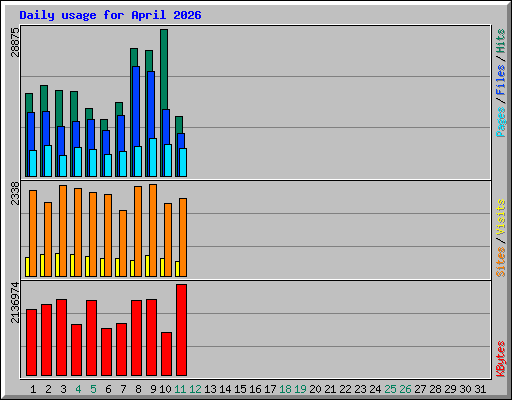The image size is (512, 400).
Task: Click the blue "Files" legend label
Action: [x=501, y=79]
